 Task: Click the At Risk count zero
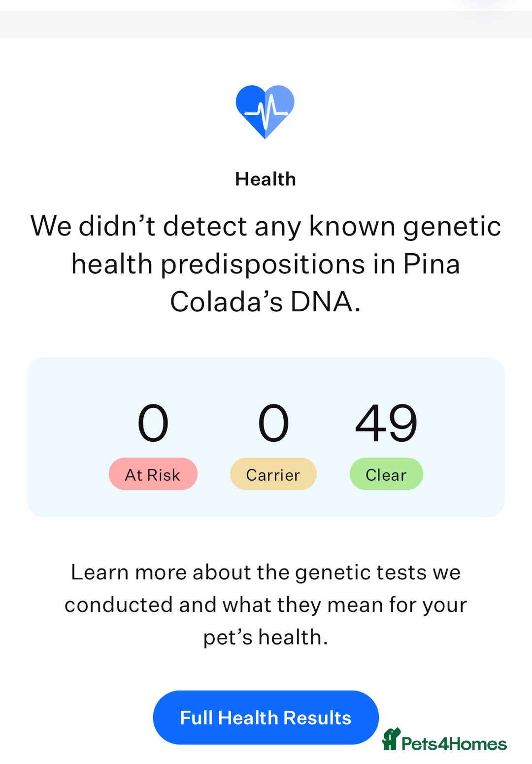[x=153, y=423]
